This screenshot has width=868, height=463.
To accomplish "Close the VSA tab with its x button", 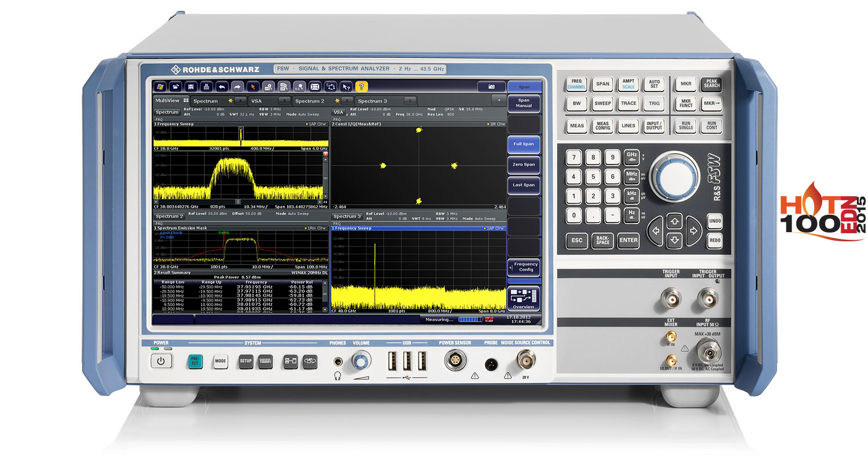I will pos(285,101).
